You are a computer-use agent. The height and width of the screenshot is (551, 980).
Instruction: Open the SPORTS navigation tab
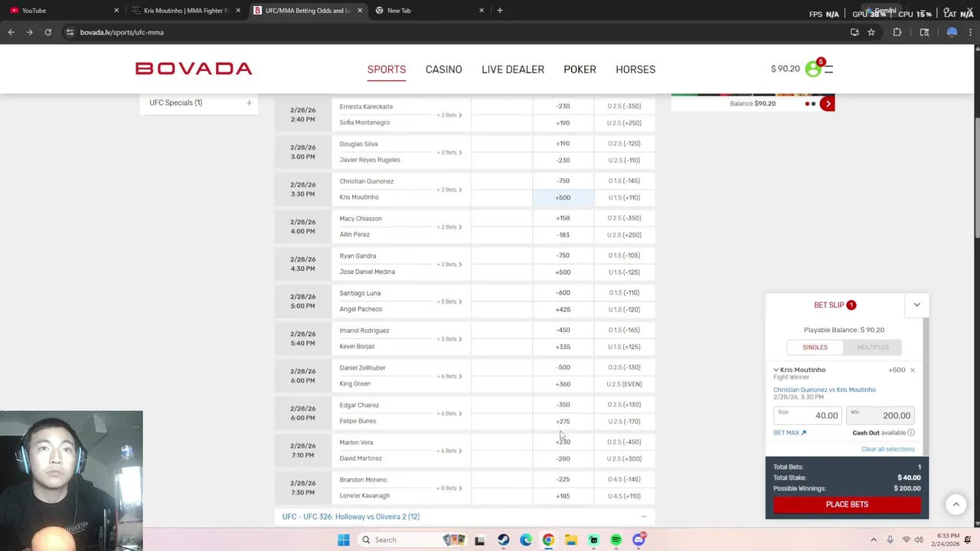pos(387,70)
